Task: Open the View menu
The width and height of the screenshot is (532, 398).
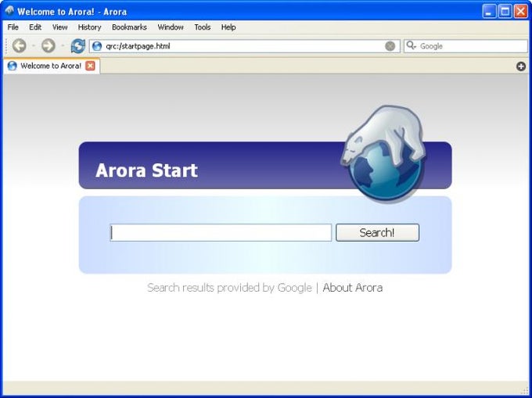Action: click(x=59, y=27)
